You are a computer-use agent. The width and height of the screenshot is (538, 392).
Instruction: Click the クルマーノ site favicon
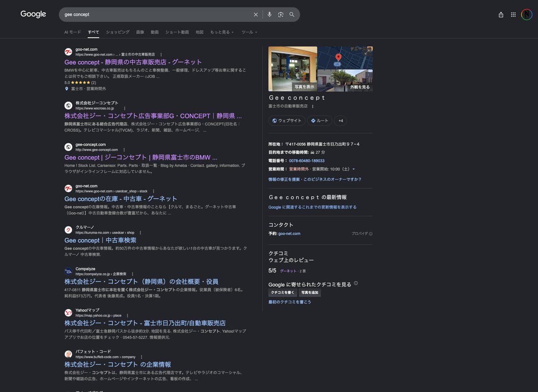click(68, 230)
